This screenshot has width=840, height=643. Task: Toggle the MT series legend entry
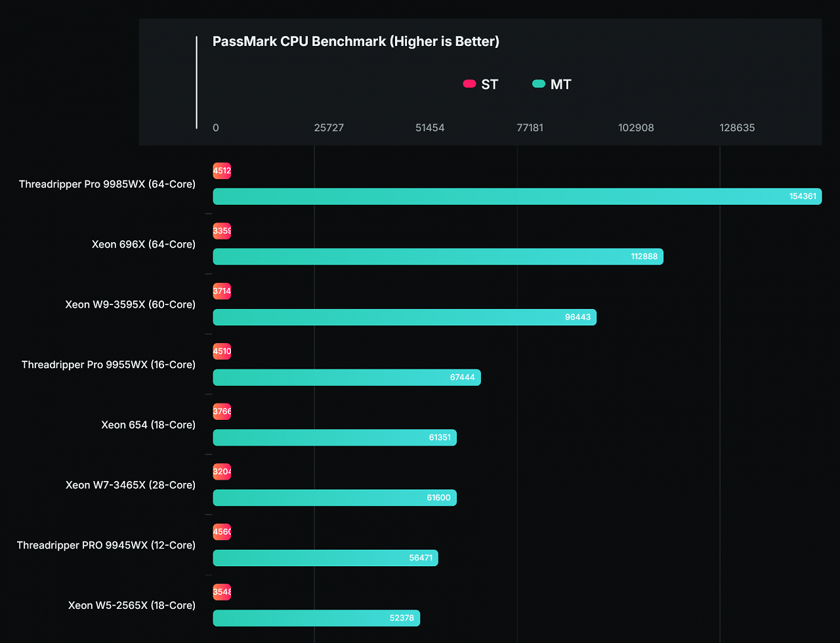(x=552, y=84)
